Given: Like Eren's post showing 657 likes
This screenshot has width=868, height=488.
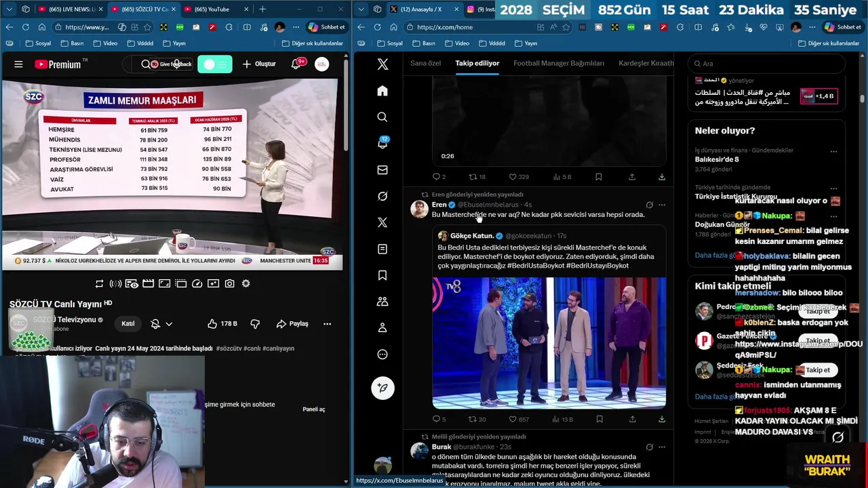Looking at the screenshot, I should tap(517, 420).
